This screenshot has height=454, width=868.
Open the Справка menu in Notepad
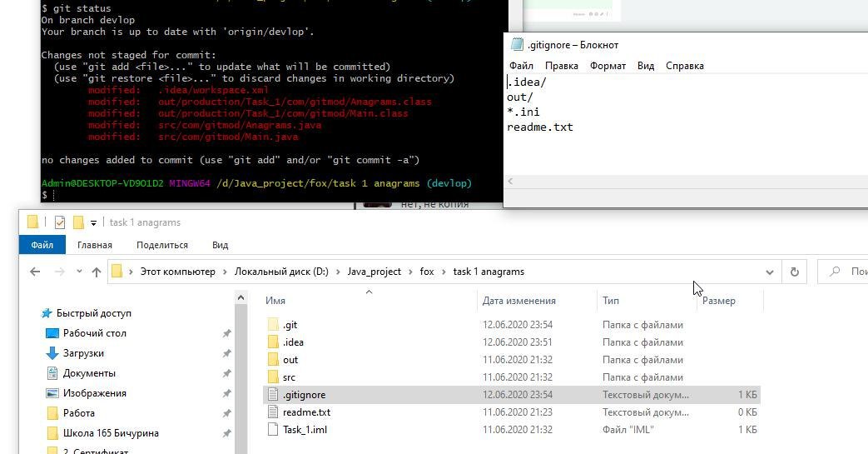pyautogui.click(x=685, y=66)
